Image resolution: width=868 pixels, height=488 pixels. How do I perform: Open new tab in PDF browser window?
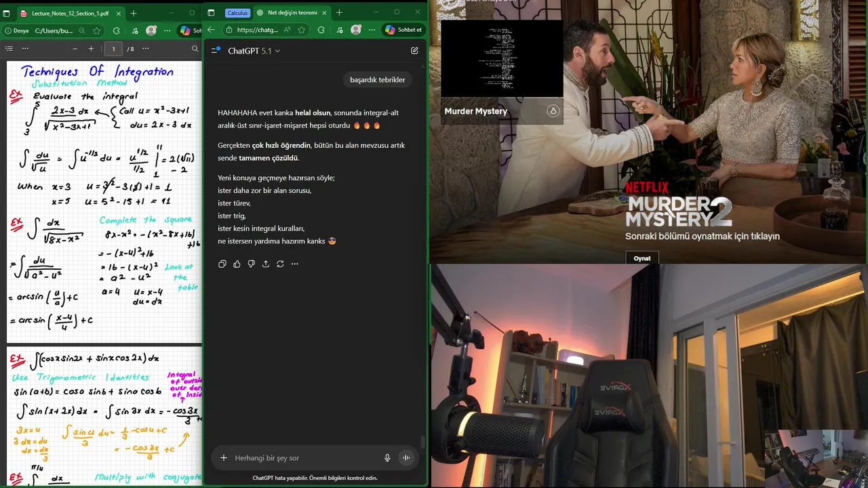[134, 13]
